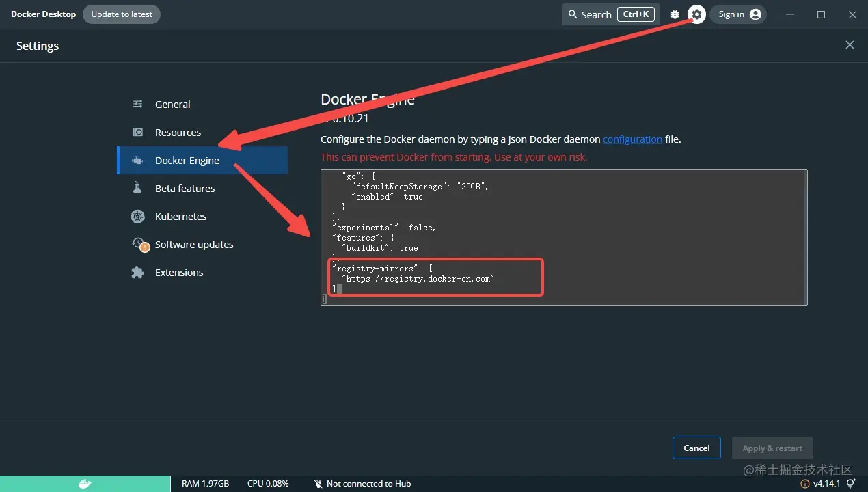868x492 pixels.
Task: Click the CPU 0.08% status entry
Action: (268, 484)
